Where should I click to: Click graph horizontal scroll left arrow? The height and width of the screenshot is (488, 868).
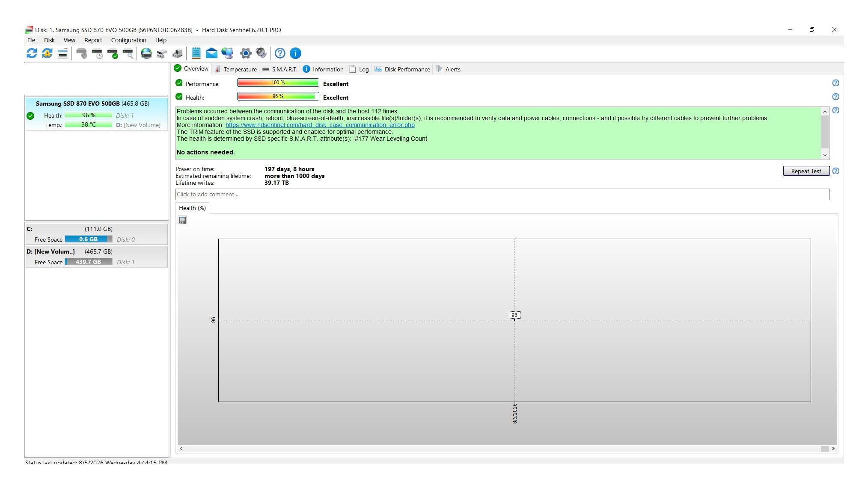point(181,448)
